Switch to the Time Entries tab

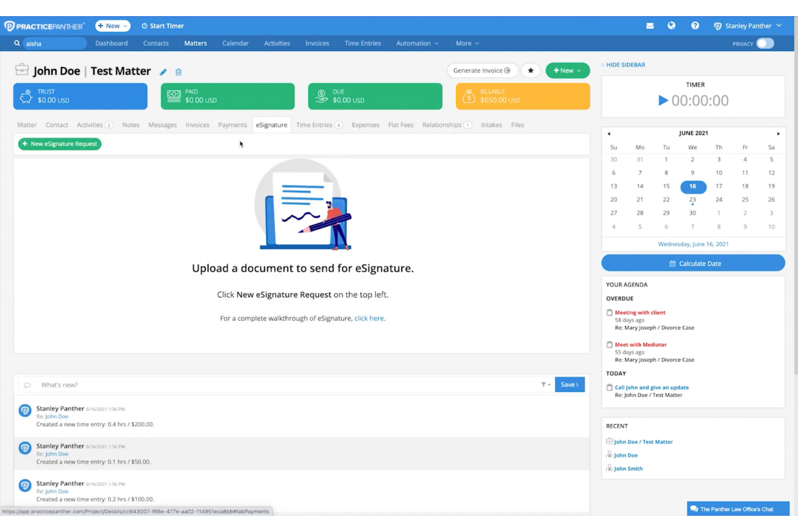click(x=314, y=125)
